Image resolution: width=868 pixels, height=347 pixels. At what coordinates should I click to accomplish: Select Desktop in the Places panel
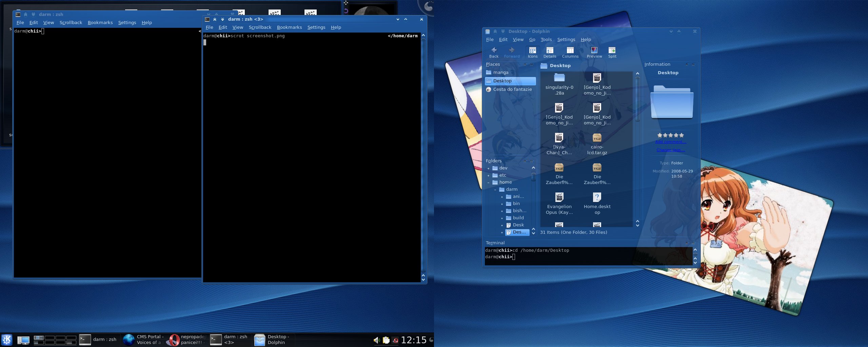pos(510,81)
